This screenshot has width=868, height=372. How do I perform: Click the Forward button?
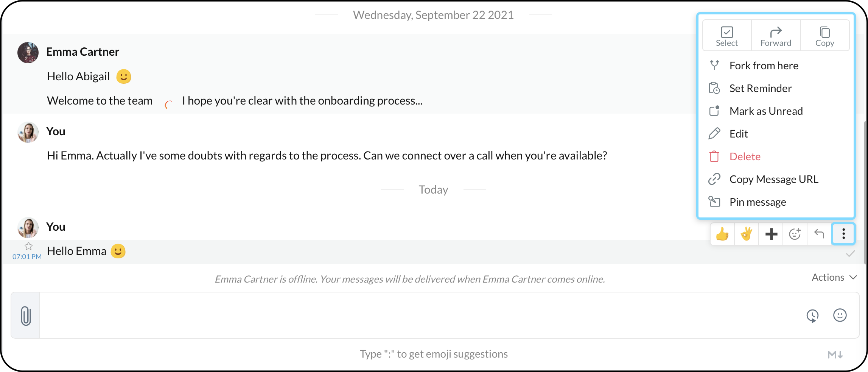(776, 36)
